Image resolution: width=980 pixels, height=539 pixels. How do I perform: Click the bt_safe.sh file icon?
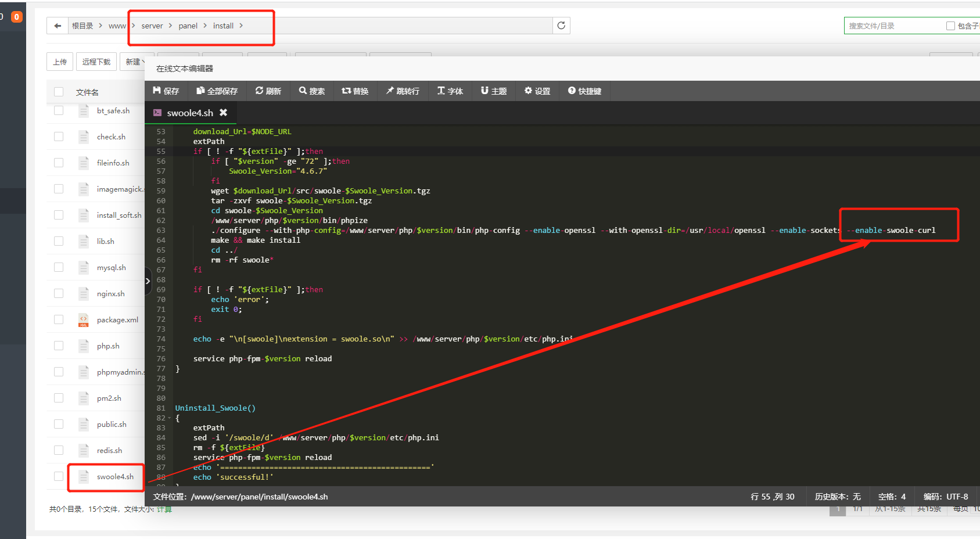[x=84, y=110]
